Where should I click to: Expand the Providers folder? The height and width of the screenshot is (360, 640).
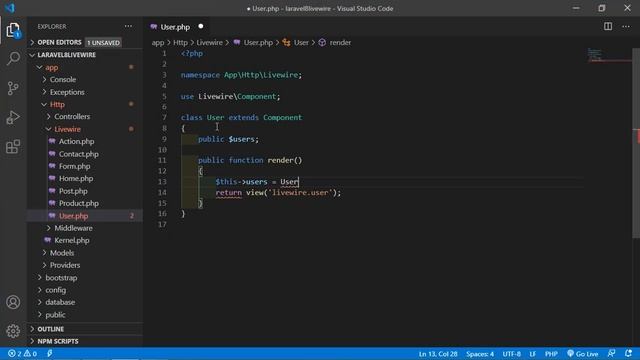85,265
